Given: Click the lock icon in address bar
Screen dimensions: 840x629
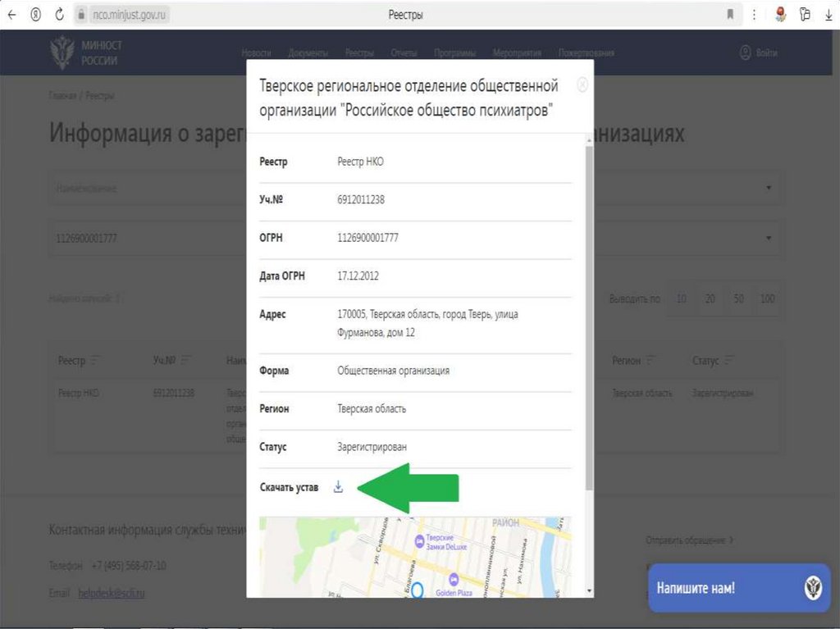Looking at the screenshot, I should coord(81,15).
